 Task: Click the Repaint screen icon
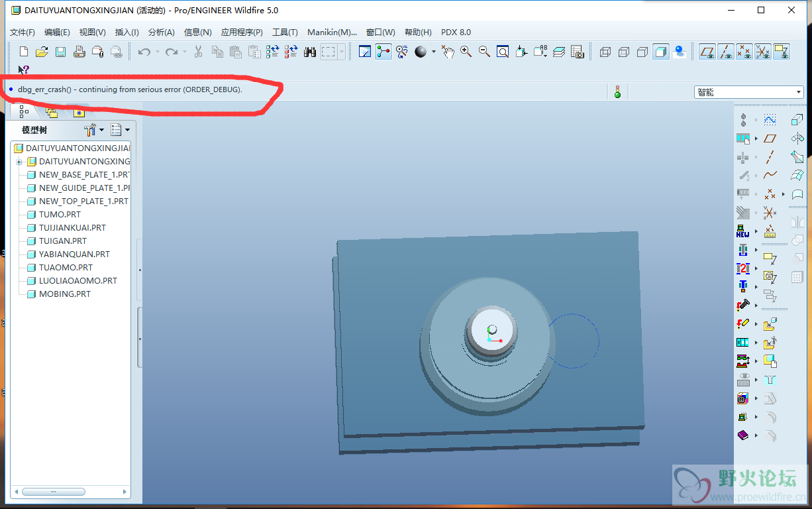[x=364, y=52]
